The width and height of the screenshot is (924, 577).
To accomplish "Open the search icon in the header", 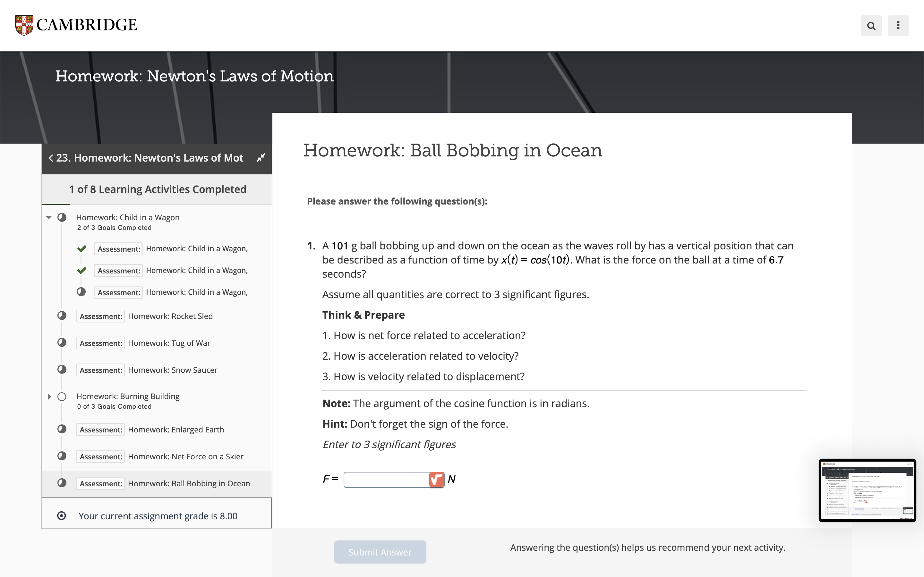I will click(871, 25).
